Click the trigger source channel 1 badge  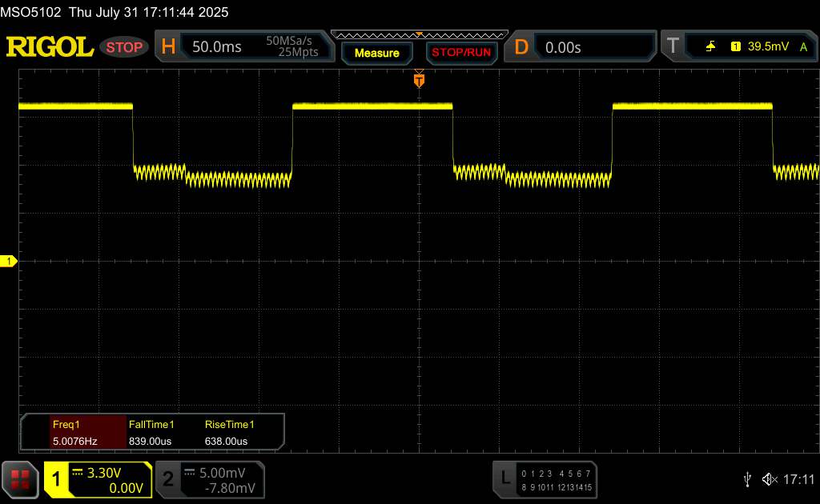(736, 46)
